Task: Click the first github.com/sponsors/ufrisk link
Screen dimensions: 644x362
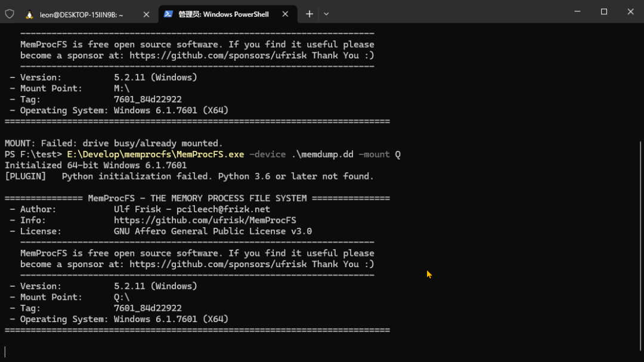Action: point(218,55)
